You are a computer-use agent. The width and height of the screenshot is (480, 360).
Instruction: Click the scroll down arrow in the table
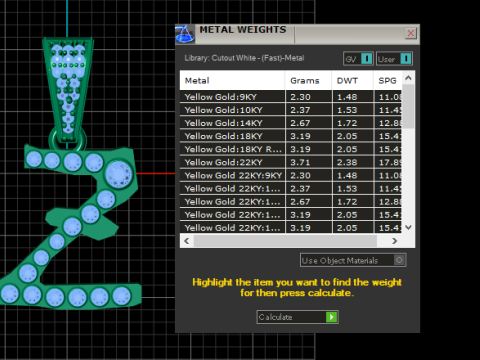pyautogui.click(x=408, y=227)
